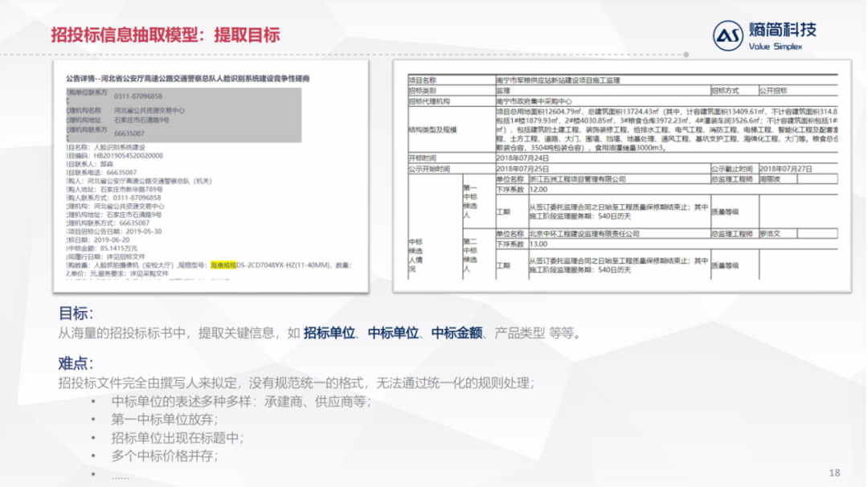The width and height of the screenshot is (868, 487).
Task: Click the 下浮系数 value 12.00
Action: coord(538,190)
